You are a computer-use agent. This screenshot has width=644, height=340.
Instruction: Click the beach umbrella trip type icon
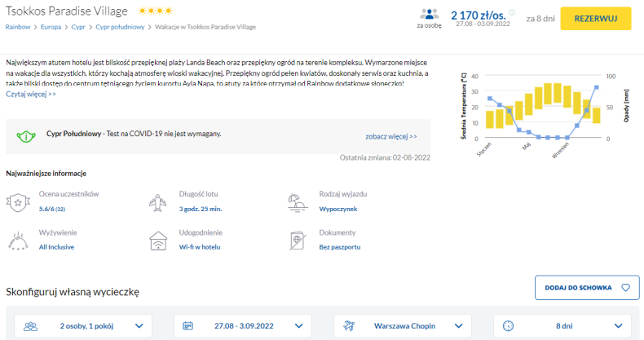tap(298, 202)
